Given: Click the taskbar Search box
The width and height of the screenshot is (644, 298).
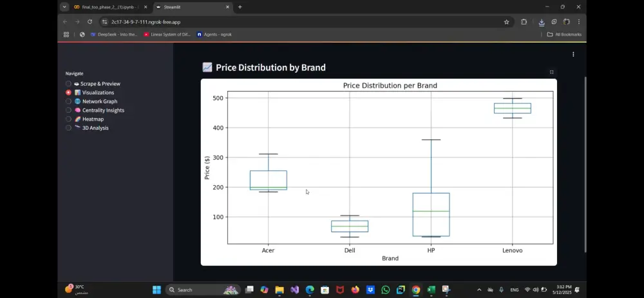Looking at the screenshot, I should pos(204,290).
